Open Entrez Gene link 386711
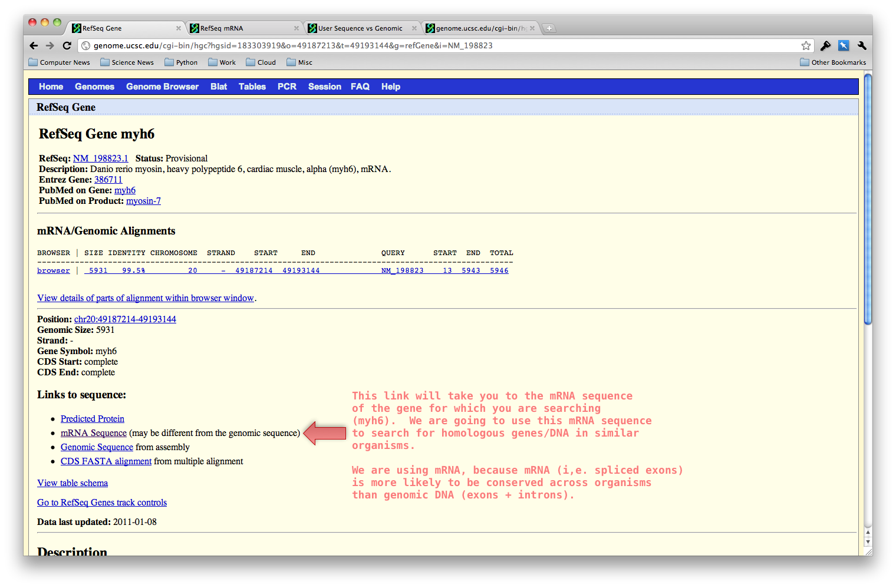Image resolution: width=896 pixels, height=588 pixels. point(108,180)
